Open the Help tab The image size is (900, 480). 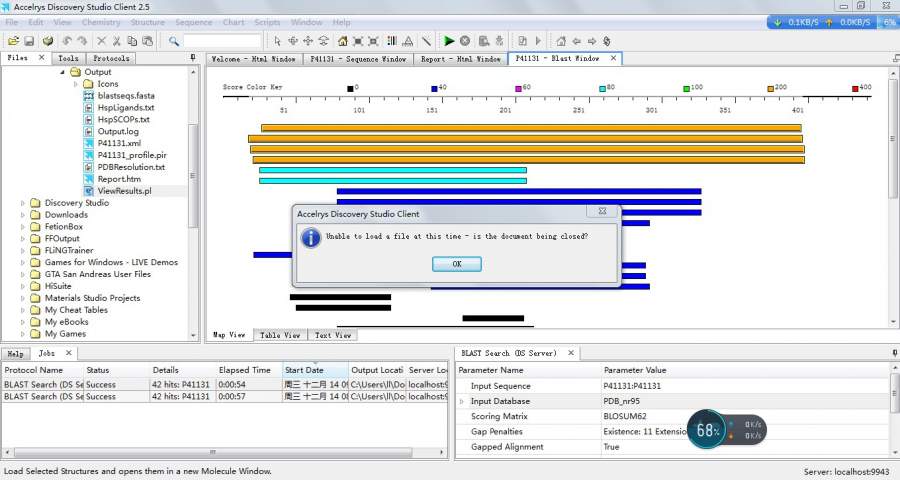[x=15, y=354]
